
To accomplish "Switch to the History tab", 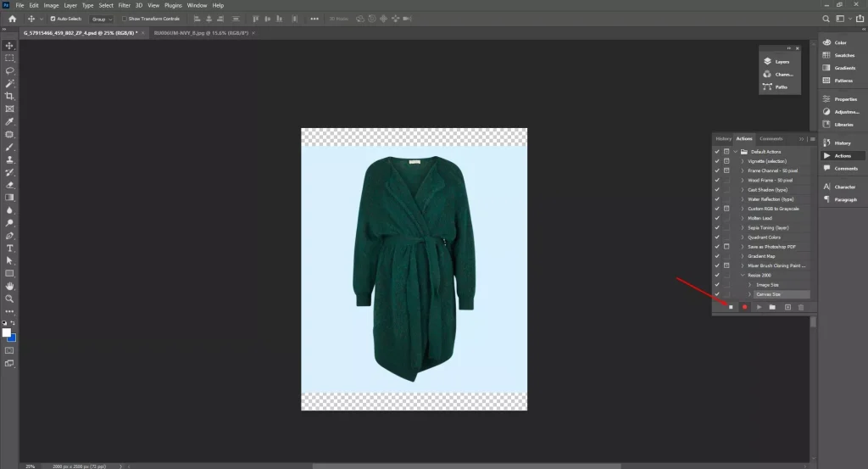I will point(723,138).
